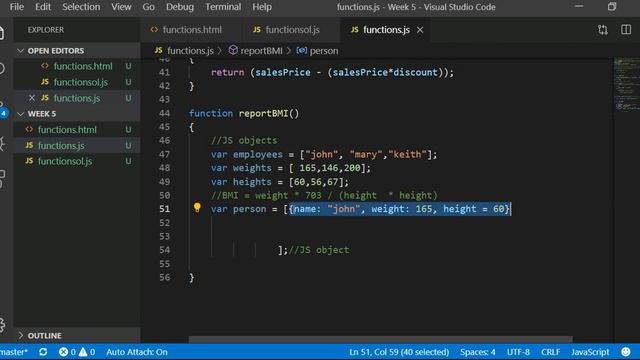Image resolution: width=640 pixels, height=360 pixels.
Task: Click the sync changes icon in status bar
Action: tap(43, 352)
